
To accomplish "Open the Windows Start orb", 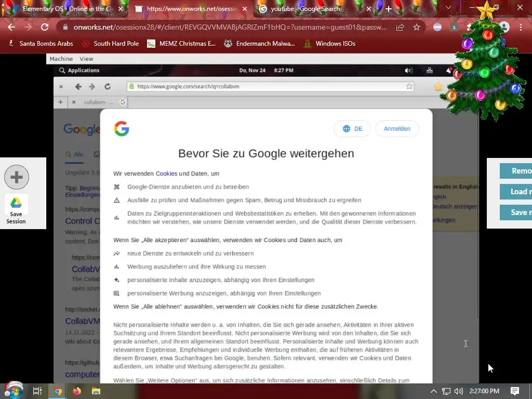I will [x=13, y=391].
